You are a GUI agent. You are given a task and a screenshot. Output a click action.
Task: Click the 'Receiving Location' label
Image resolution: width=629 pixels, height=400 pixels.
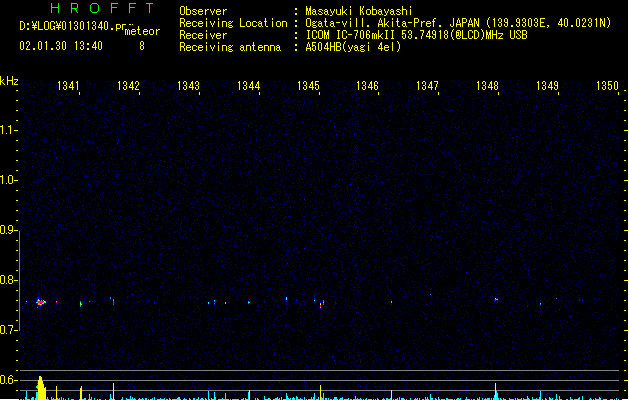click(x=233, y=23)
